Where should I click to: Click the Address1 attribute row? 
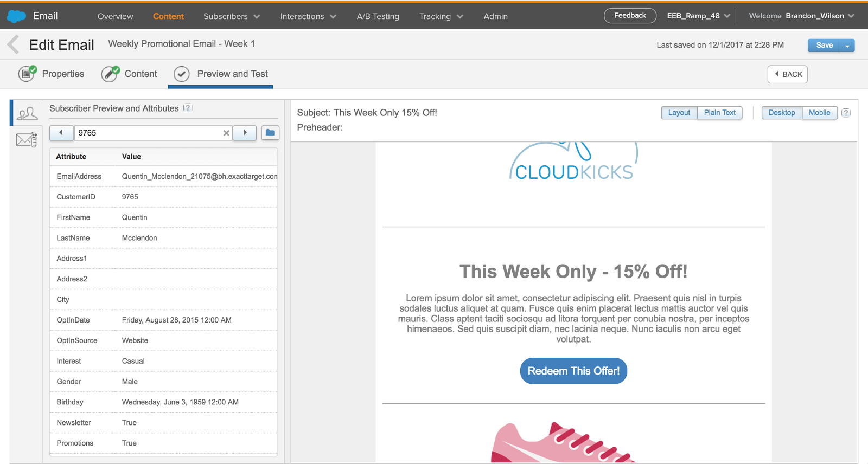point(163,259)
